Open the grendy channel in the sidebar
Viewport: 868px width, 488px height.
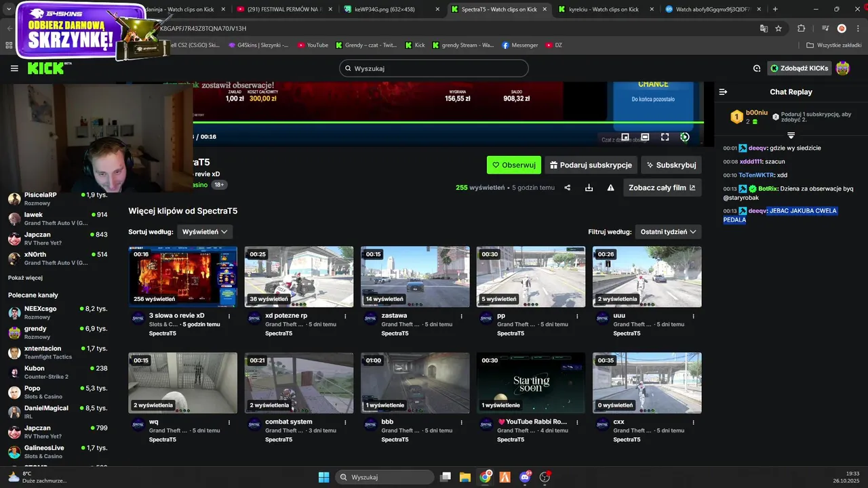(58, 332)
